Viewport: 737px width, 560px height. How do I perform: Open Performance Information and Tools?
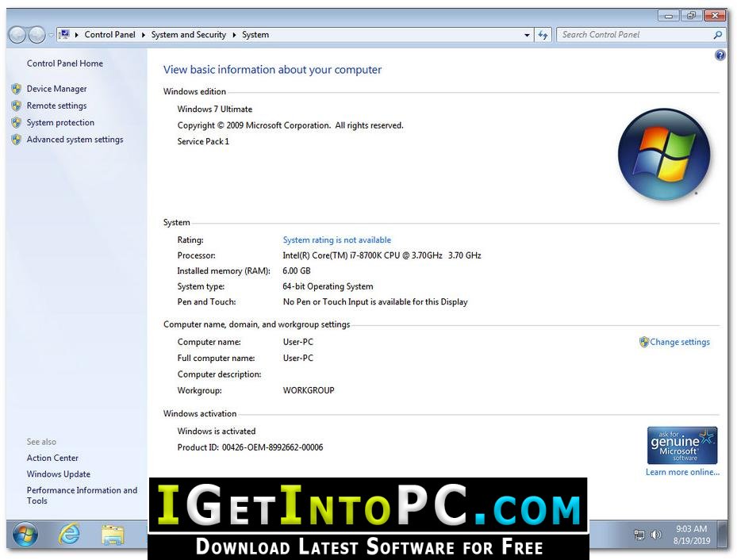82,496
